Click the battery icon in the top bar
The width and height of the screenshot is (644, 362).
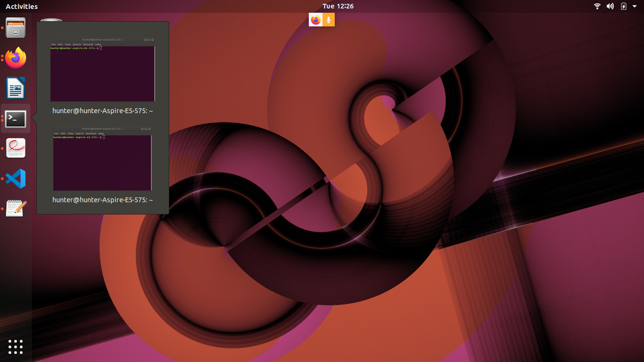624,6
